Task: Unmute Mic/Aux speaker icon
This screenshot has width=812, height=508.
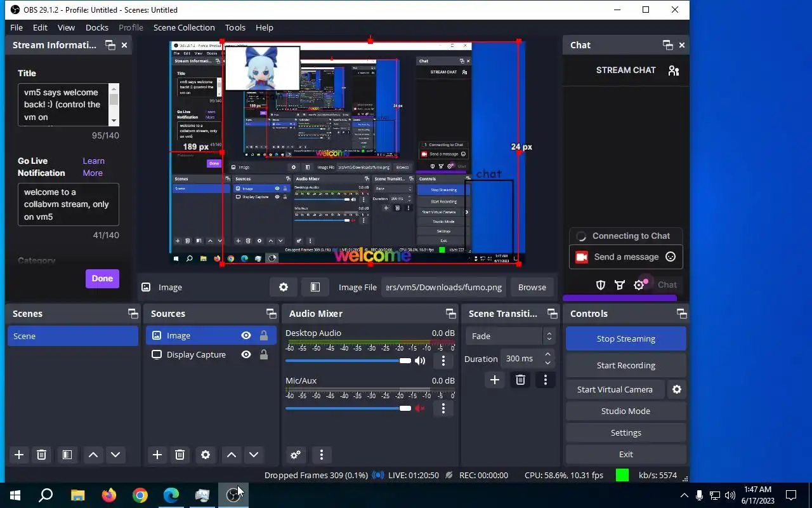Action: [x=420, y=408]
